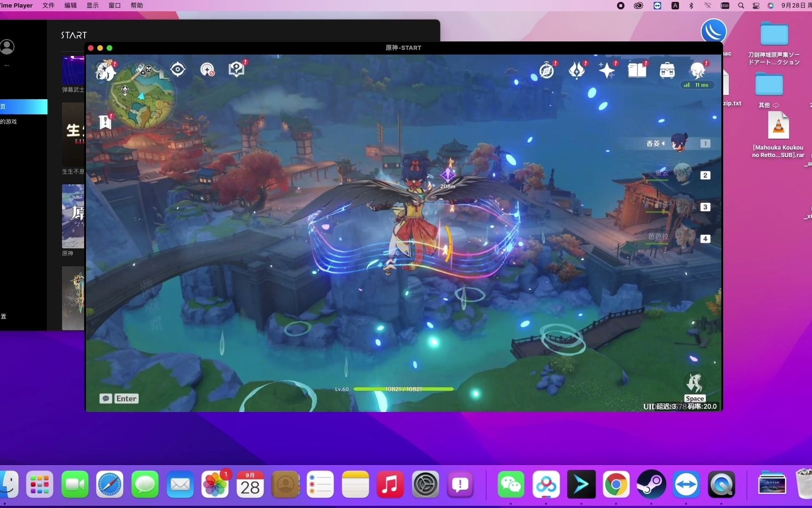812x508 pixels.
Task: Click the stop recording menu bar icon
Action: [x=621, y=6]
